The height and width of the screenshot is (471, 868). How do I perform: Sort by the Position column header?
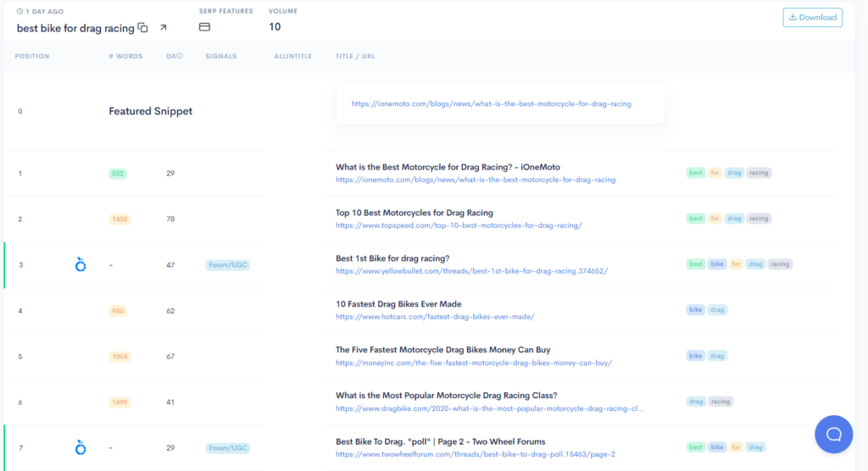click(x=32, y=56)
